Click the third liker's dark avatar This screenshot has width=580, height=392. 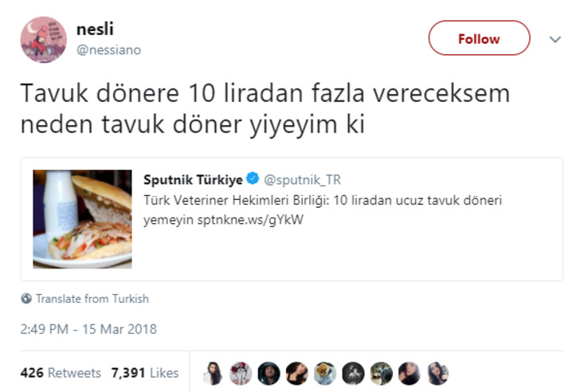click(269, 373)
